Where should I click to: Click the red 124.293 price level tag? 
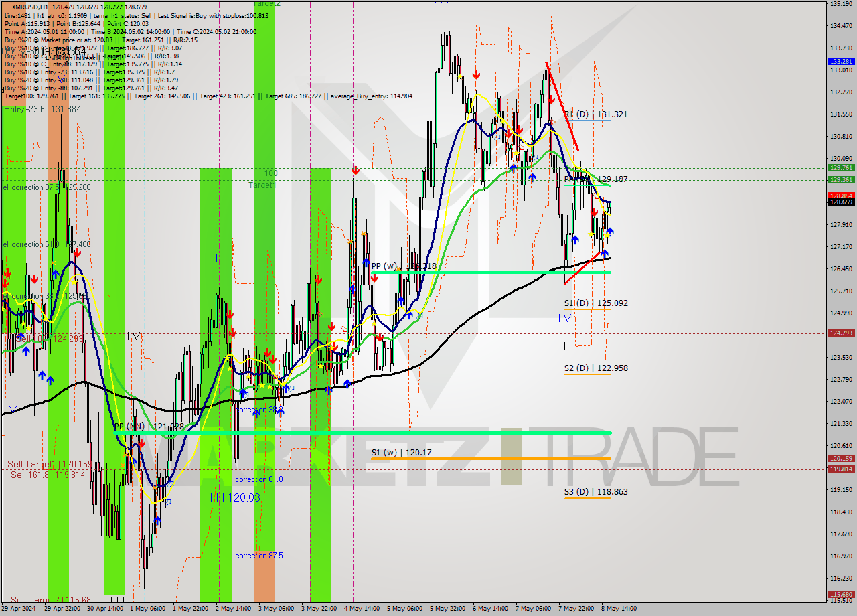pos(841,333)
